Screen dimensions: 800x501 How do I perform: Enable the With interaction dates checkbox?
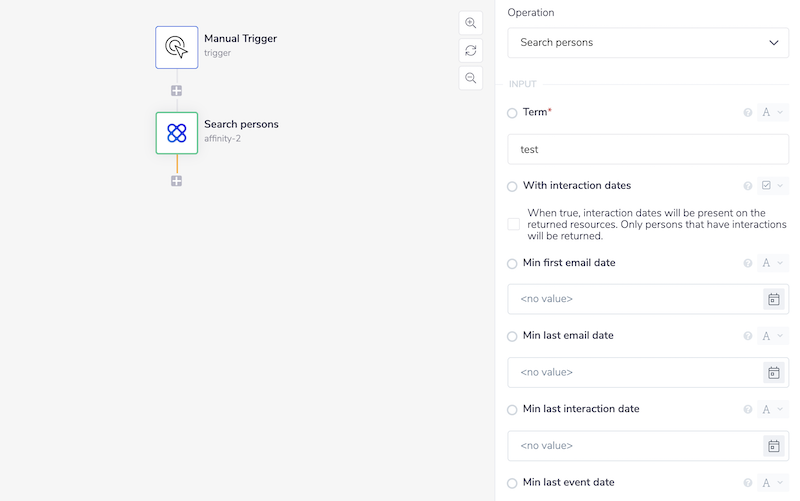coord(514,224)
